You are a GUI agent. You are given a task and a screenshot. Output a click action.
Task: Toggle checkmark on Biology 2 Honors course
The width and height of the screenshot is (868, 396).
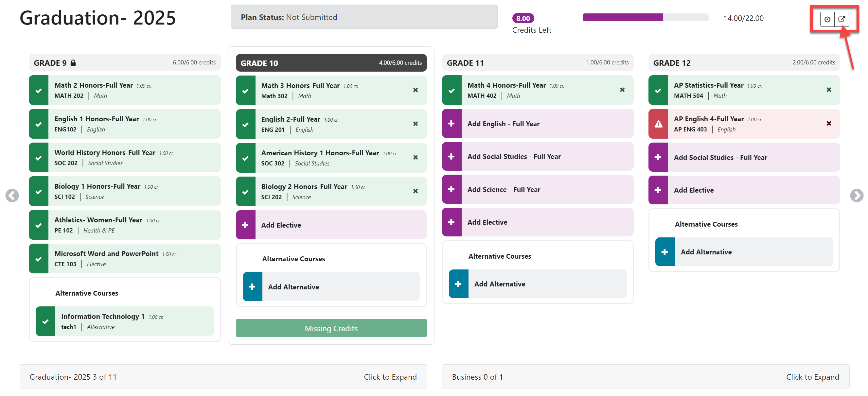245,192
